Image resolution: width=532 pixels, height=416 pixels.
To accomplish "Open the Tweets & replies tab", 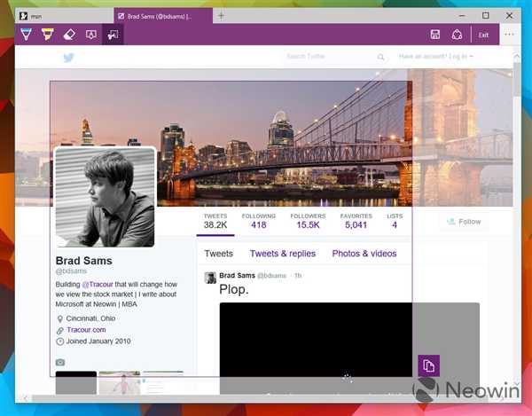I will (282, 254).
